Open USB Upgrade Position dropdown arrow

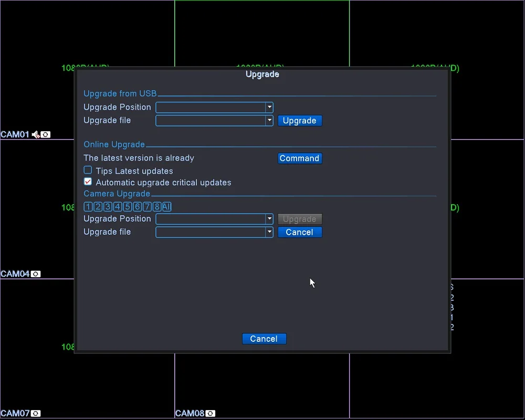tap(269, 107)
